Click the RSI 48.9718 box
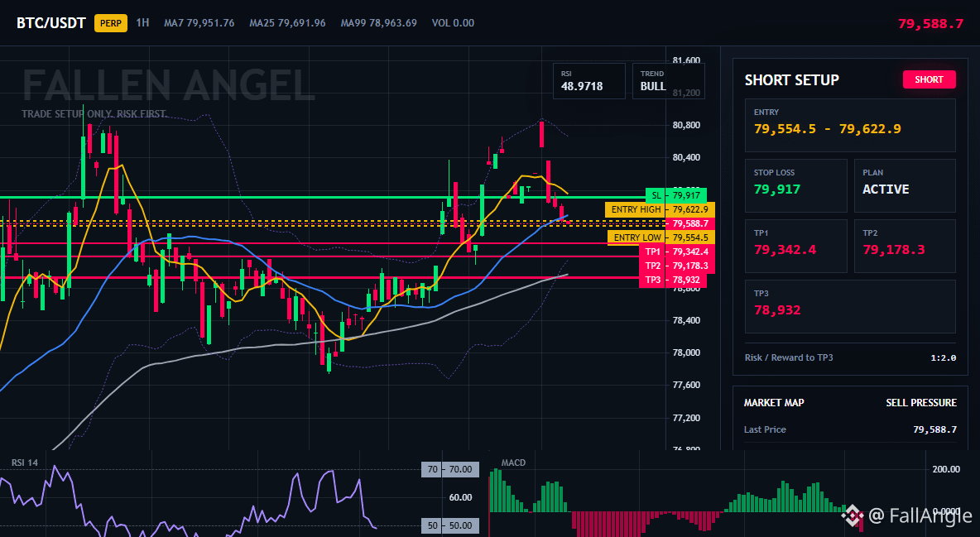Screen dimensions: 980x537 point(588,80)
